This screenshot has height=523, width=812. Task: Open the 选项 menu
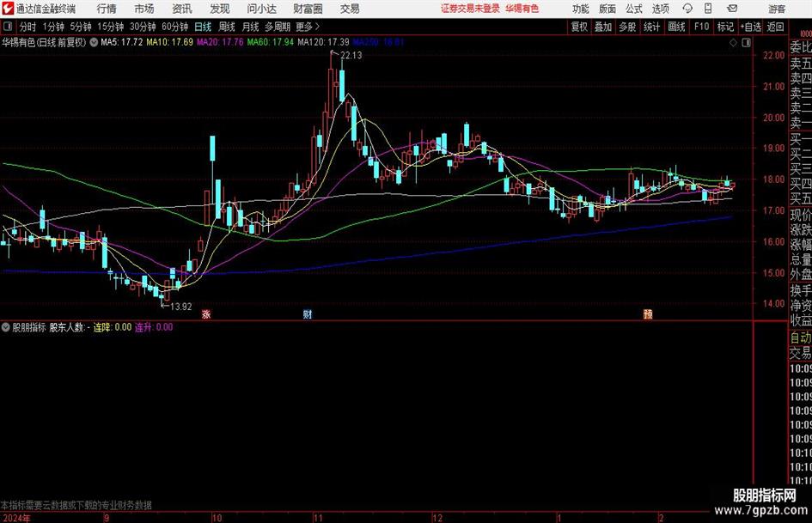[x=660, y=9]
